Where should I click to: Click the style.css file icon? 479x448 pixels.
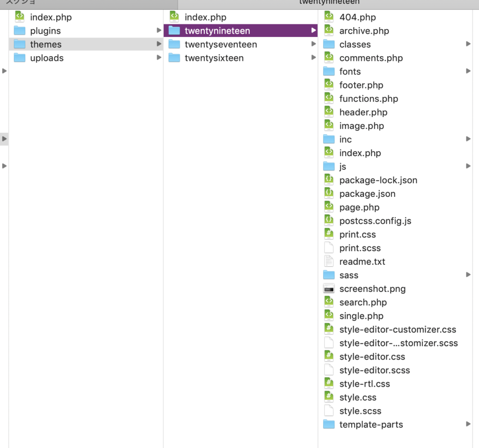(329, 397)
